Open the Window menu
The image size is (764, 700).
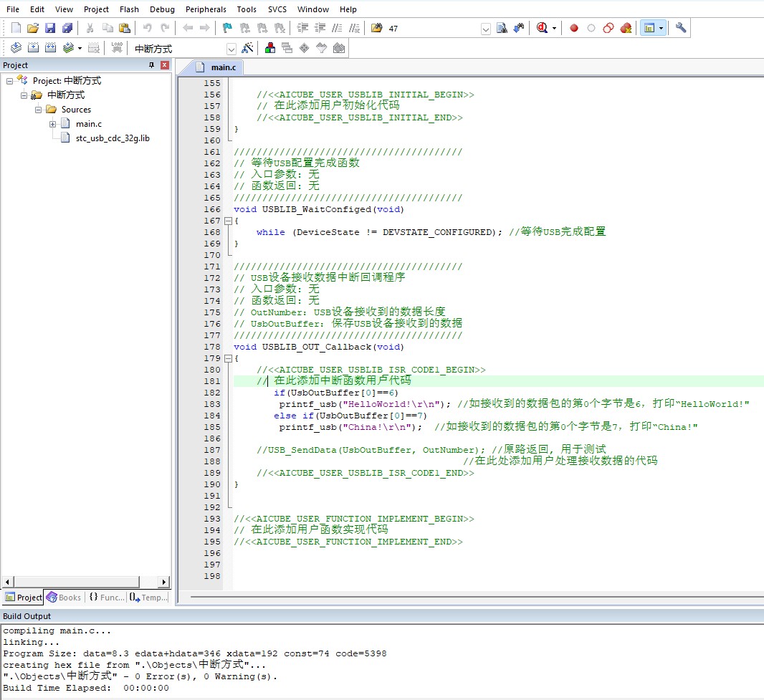click(313, 9)
